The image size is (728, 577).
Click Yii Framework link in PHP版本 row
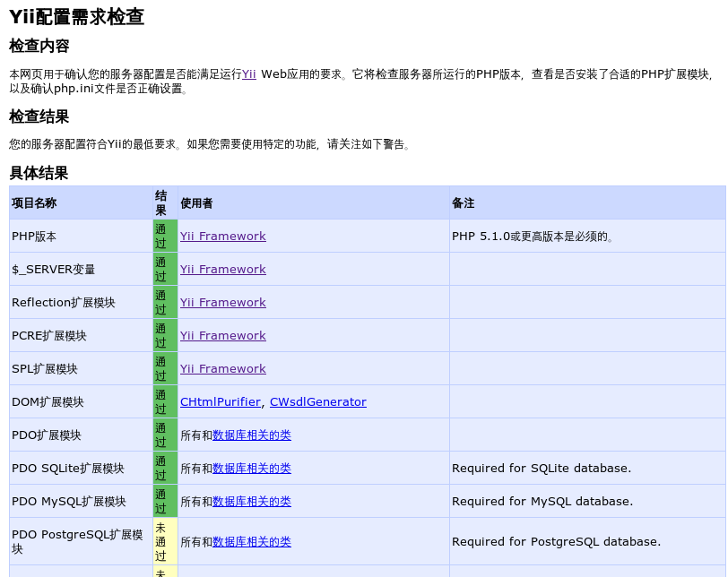coord(222,237)
